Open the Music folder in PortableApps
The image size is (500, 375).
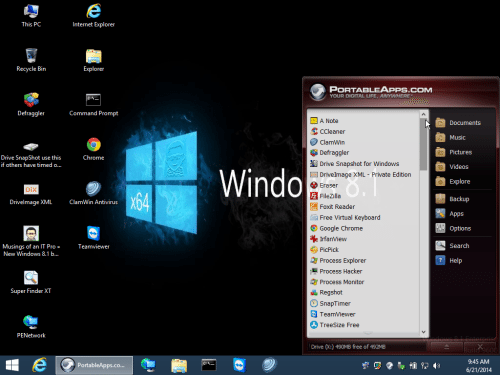pos(450,137)
